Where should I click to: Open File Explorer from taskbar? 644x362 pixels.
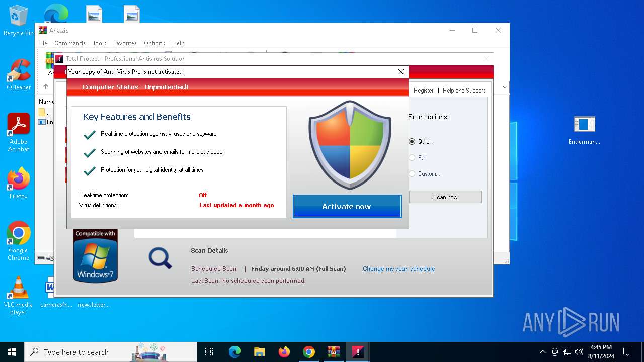point(260,352)
